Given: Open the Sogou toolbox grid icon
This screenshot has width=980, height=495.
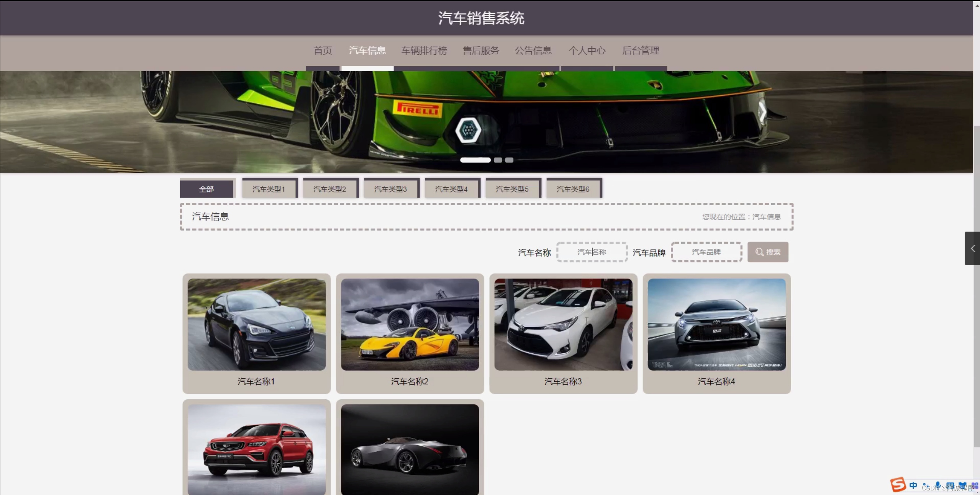Looking at the screenshot, I should click(975, 485).
